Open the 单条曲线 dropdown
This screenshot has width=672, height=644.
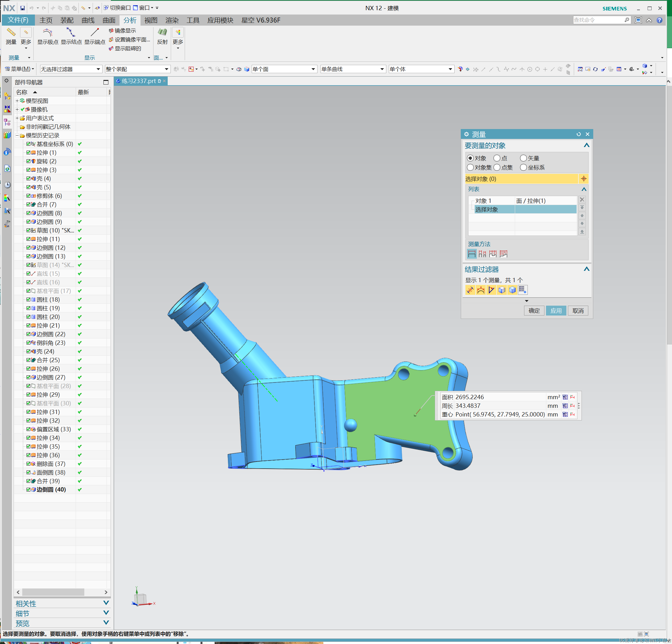tap(353, 69)
